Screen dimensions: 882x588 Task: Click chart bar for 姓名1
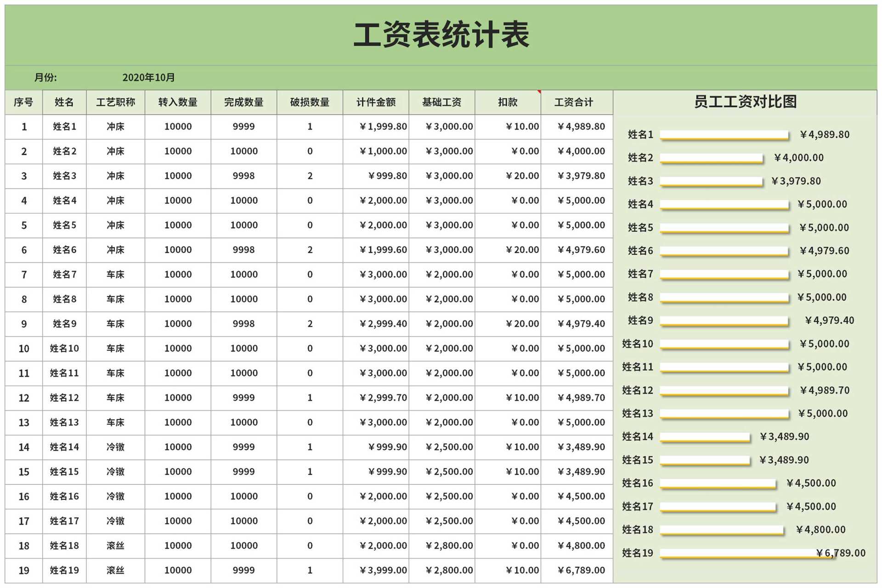[x=724, y=135]
